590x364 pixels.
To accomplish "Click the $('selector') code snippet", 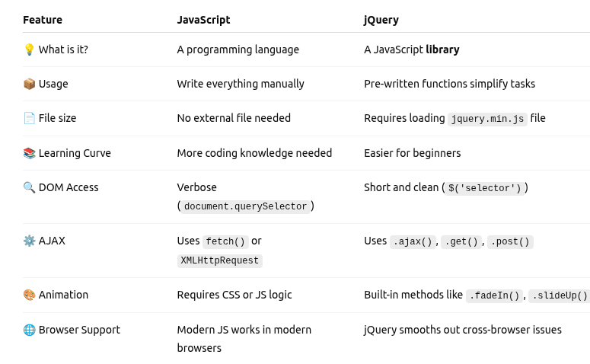I will coord(485,188).
